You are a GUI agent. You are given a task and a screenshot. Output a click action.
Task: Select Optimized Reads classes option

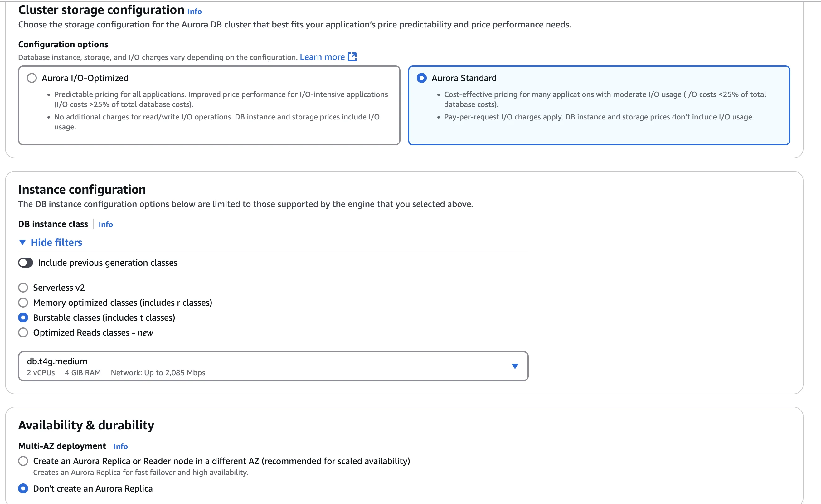[23, 332]
